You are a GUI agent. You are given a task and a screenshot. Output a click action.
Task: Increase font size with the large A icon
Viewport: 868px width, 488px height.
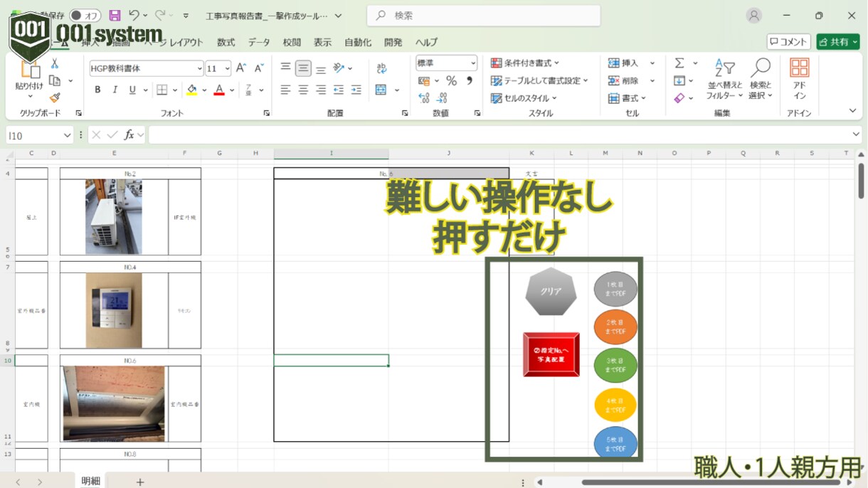(241, 68)
